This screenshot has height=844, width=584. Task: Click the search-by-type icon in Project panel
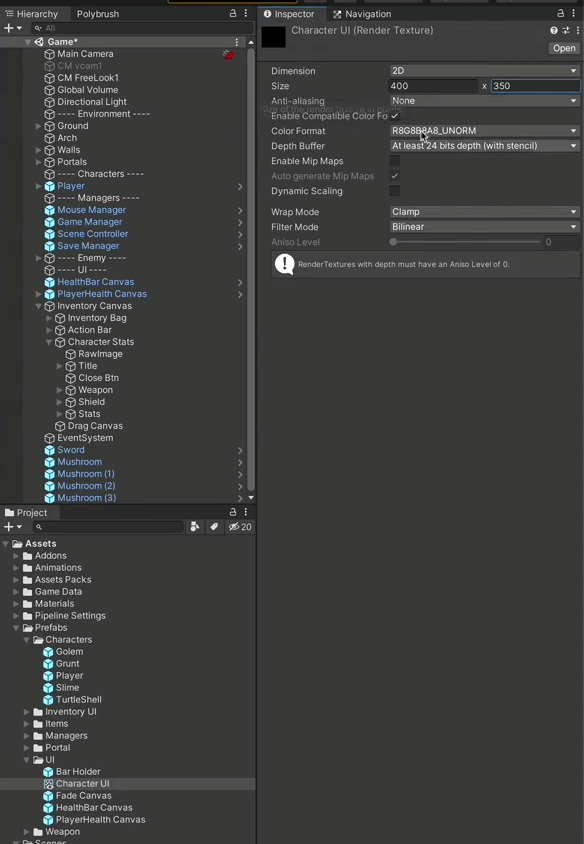196,526
